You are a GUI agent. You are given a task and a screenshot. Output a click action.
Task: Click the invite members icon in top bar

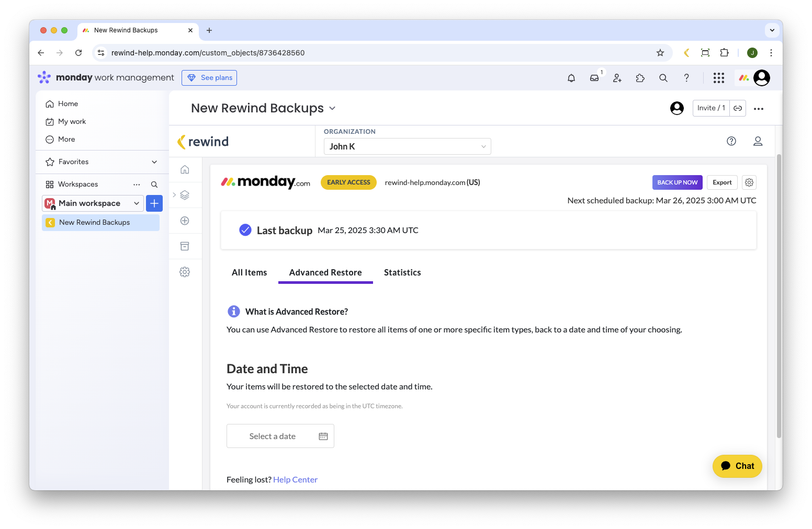(x=617, y=78)
